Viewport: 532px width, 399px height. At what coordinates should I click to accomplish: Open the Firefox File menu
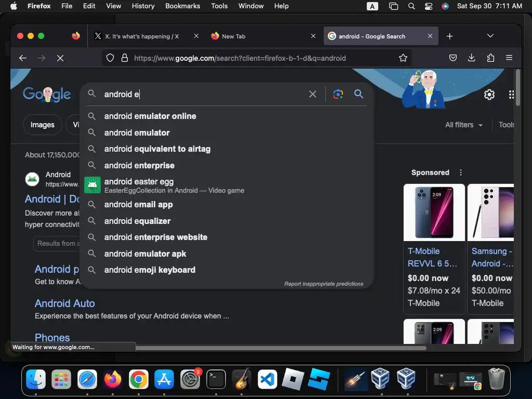coord(67,6)
